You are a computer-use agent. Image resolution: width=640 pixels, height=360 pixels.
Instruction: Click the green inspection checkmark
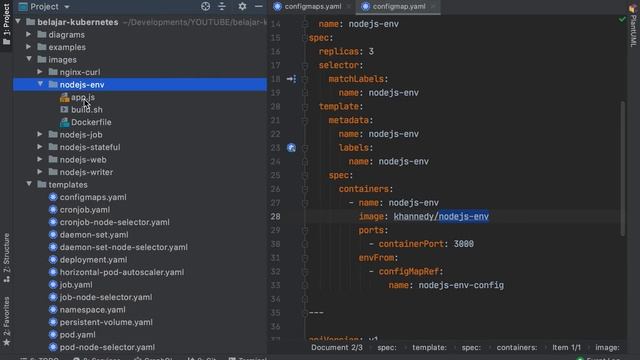click(x=622, y=19)
